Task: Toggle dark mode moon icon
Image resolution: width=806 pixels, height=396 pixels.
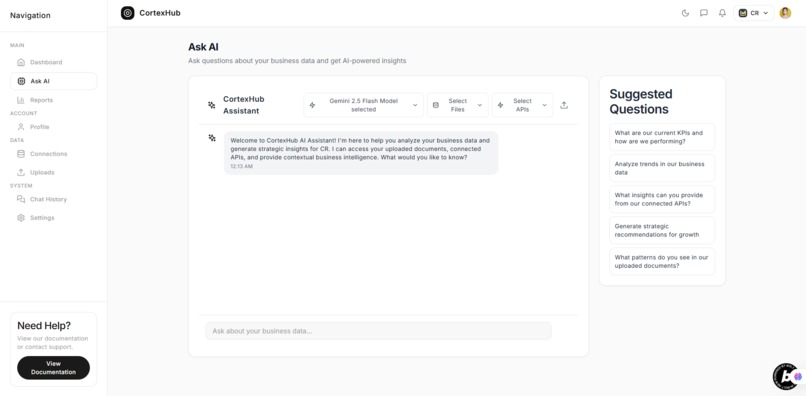Action: pyautogui.click(x=685, y=13)
